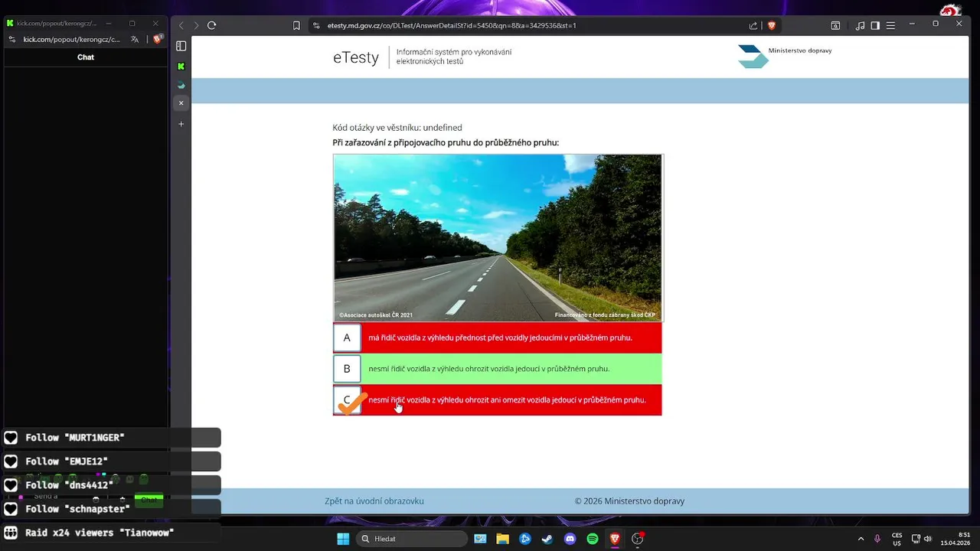Screen dimensions: 980x551
Task: Open the volume tray icon
Action: click(928, 539)
